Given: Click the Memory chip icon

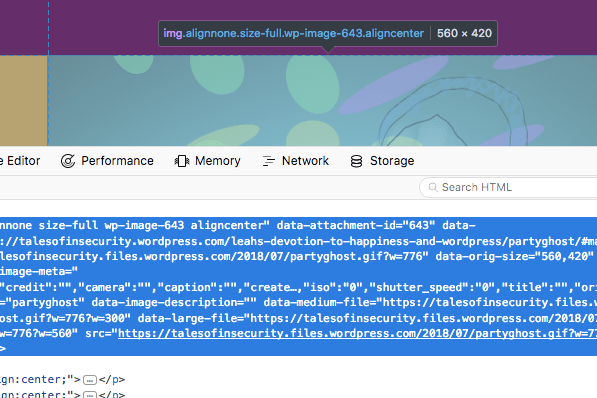Looking at the screenshot, I should coord(182,161).
